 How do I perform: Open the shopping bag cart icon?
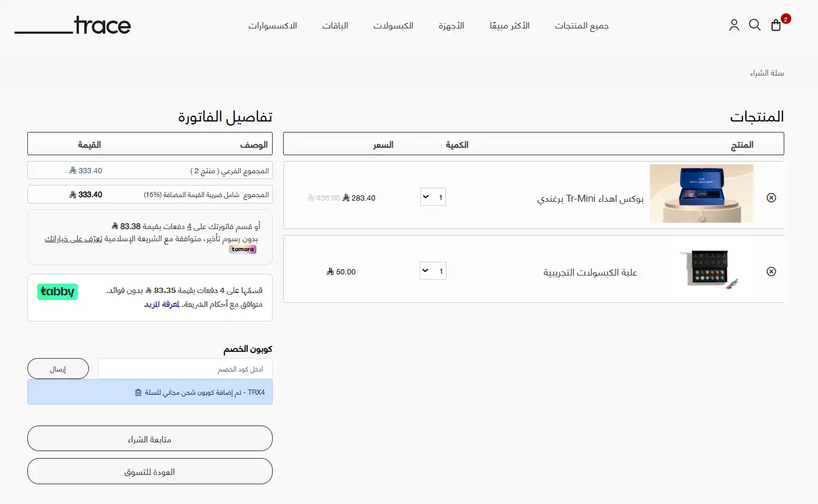pos(776,25)
